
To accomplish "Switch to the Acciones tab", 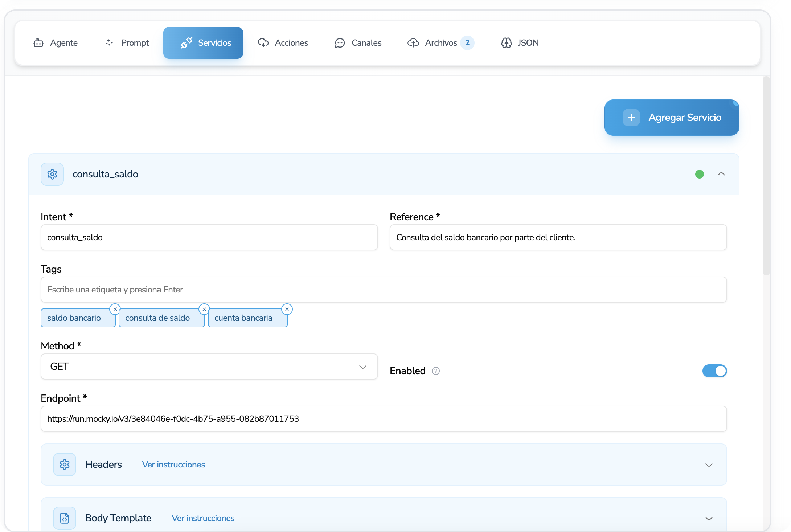I will click(283, 43).
